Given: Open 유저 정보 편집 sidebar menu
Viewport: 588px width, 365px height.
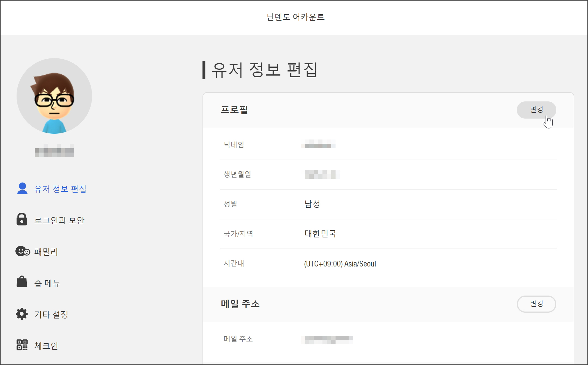Looking at the screenshot, I should [60, 189].
